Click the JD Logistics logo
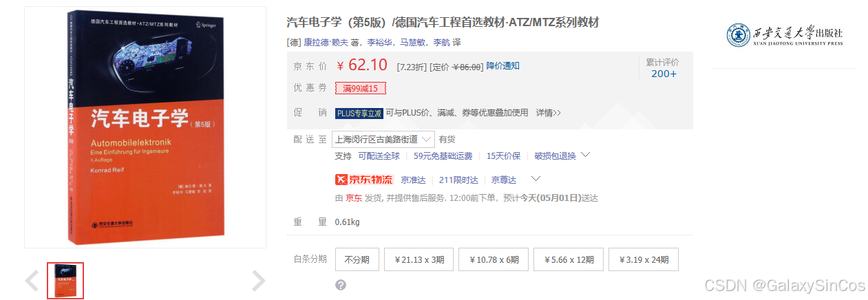The width and height of the screenshot is (868, 300). coord(363,180)
